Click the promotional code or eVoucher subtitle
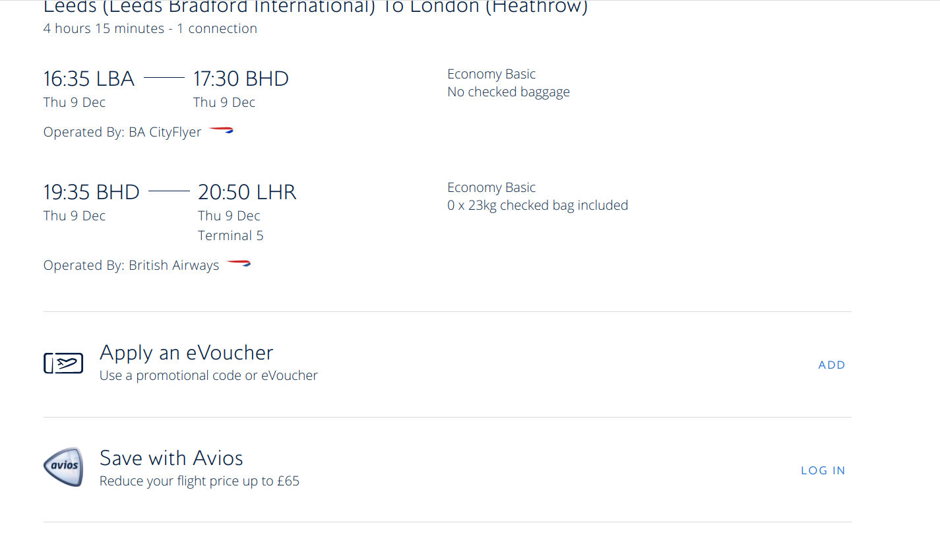This screenshot has width=940, height=560. pos(208,375)
